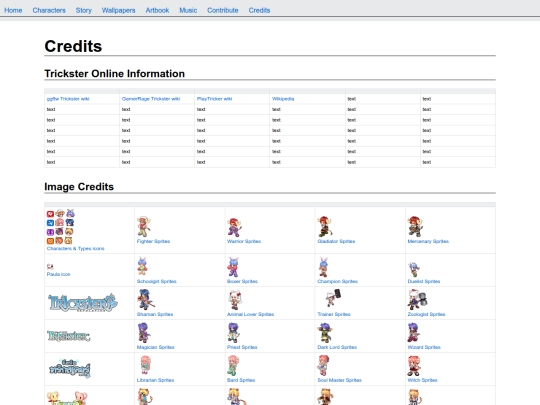Click the Characters & Types icons link
Screen dimensions: 540x405
tap(75, 248)
